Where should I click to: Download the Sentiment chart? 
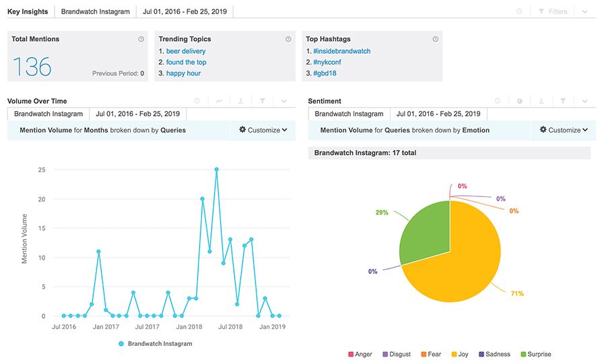(x=541, y=101)
